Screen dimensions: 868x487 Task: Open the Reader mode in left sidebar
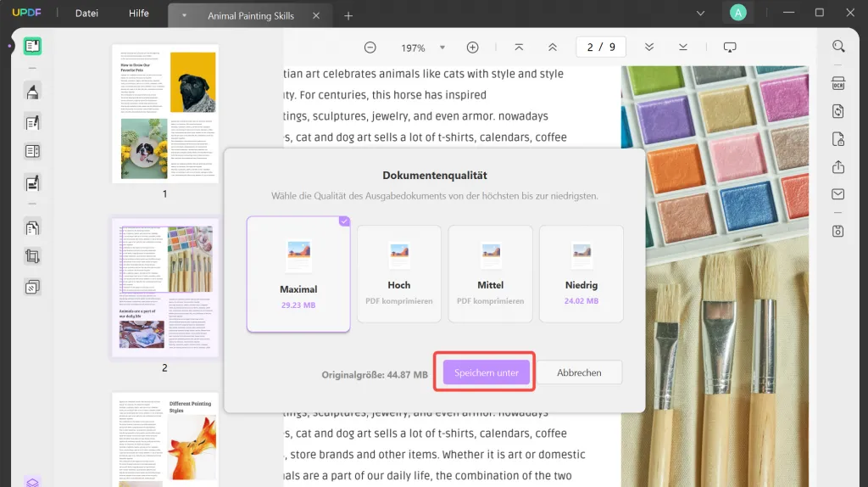point(33,47)
